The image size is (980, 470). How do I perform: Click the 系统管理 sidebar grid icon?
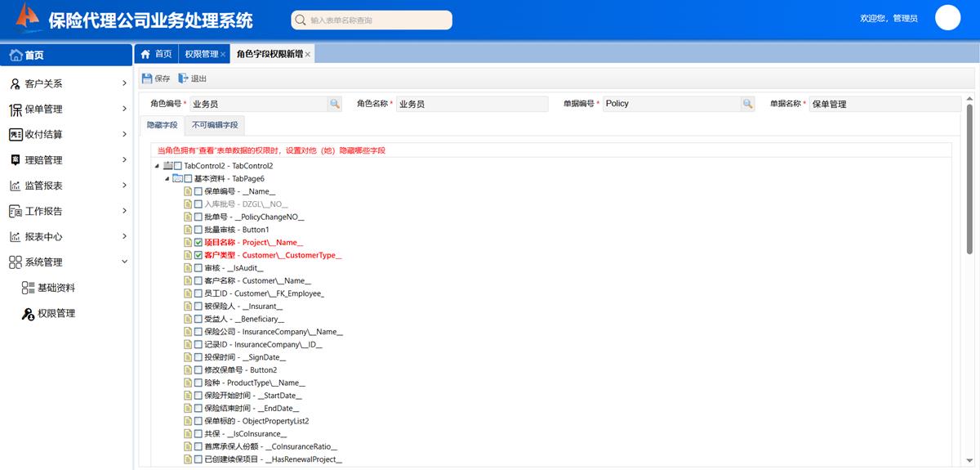pos(16,262)
